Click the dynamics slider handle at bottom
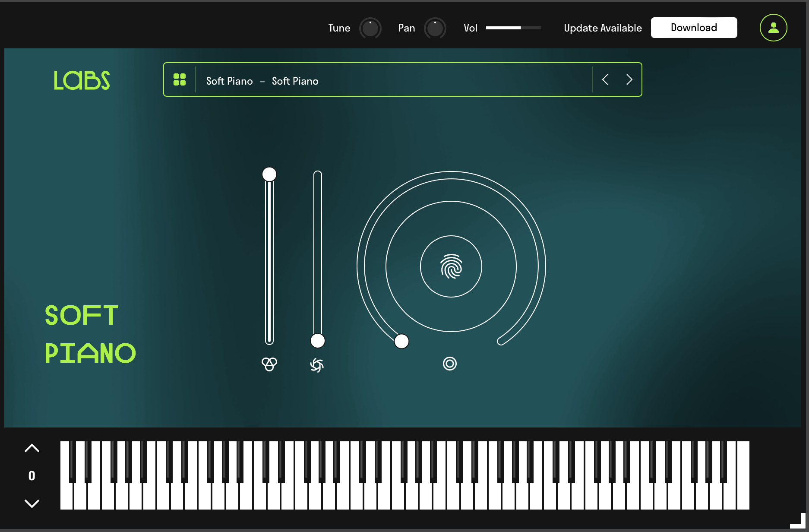This screenshot has height=532, width=809. point(318,341)
